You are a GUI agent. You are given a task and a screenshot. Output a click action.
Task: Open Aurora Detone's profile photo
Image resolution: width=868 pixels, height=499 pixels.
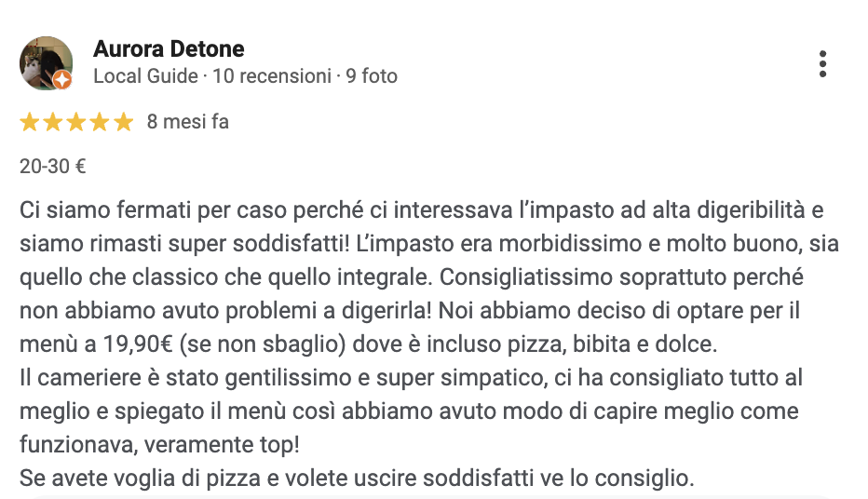tap(46, 62)
